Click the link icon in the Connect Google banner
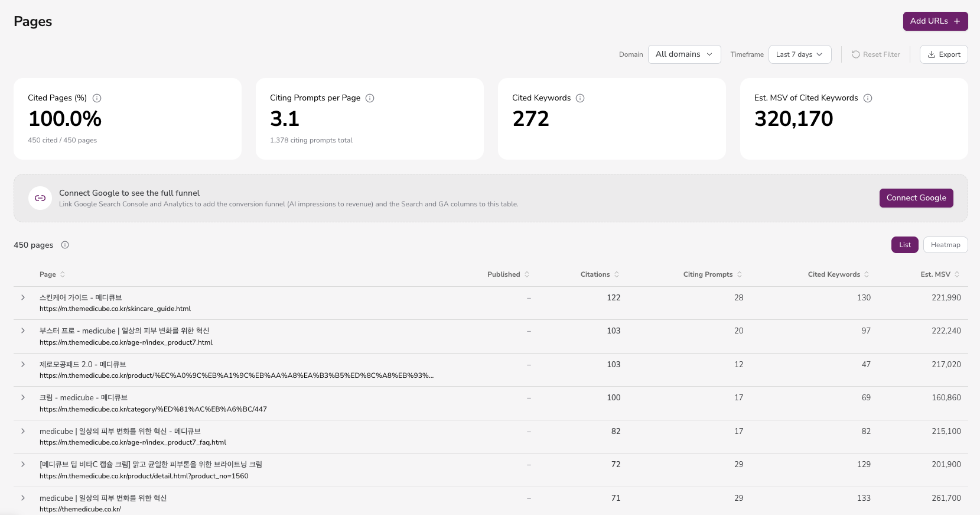 tap(40, 198)
